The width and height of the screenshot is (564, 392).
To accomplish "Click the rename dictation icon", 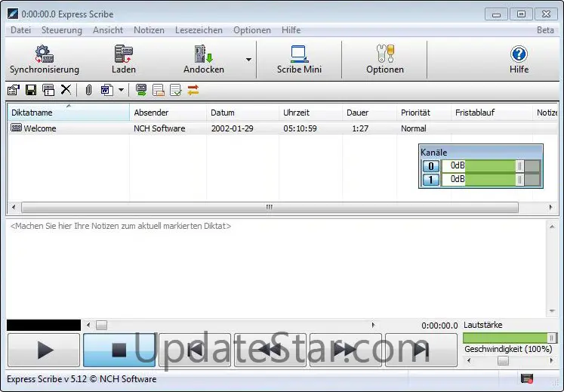I will (48, 90).
